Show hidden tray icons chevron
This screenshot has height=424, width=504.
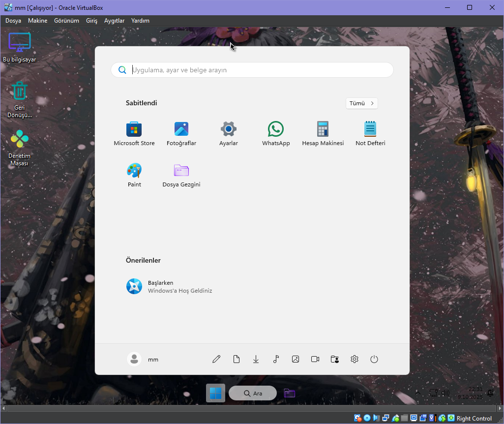pos(418,393)
